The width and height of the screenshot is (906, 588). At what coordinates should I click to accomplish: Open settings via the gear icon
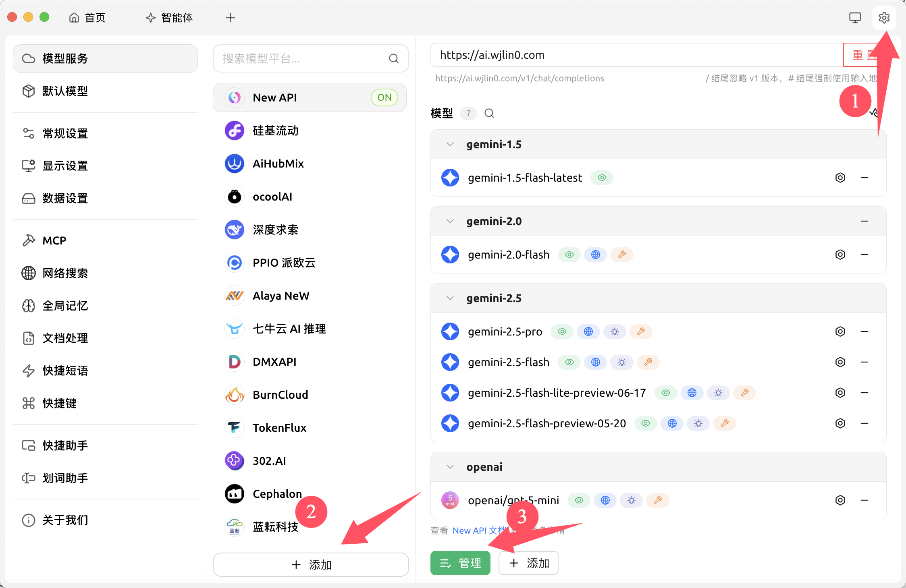point(884,18)
